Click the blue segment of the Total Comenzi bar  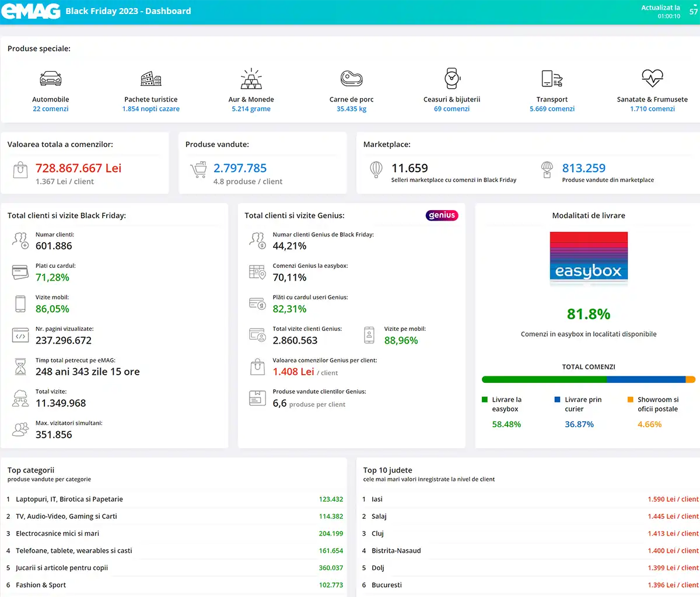(646, 379)
